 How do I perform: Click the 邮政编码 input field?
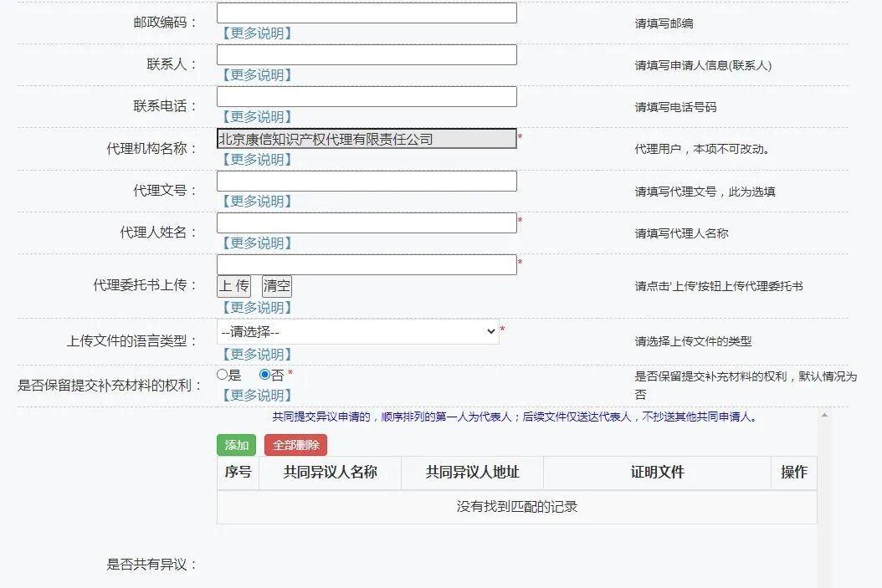click(367, 13)
